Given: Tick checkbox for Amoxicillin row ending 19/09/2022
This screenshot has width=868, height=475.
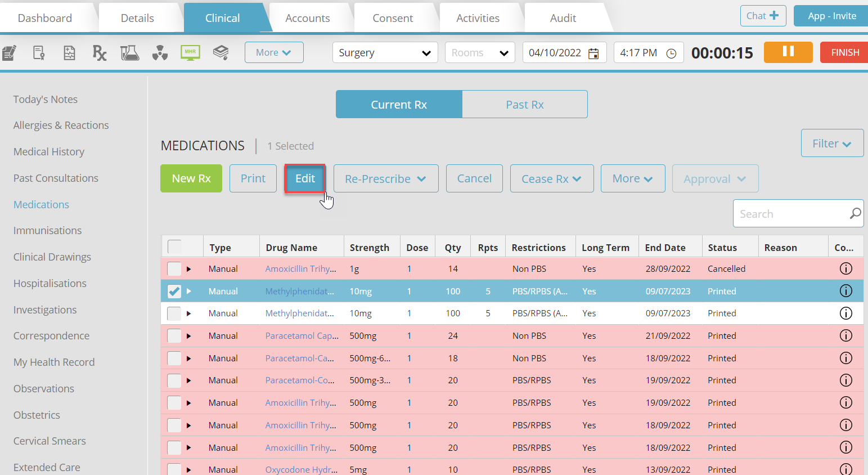Looking at the screenshot, I should [174, 403].
